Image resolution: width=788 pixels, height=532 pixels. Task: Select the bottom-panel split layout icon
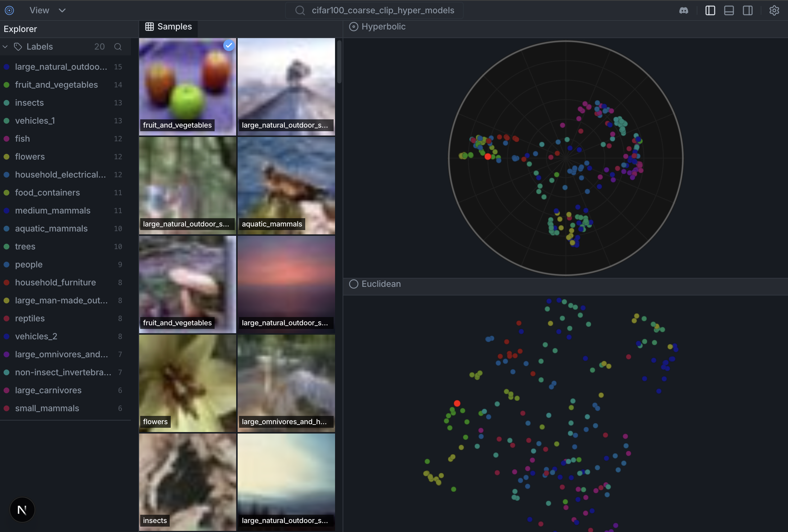click(x=729, y=10)
